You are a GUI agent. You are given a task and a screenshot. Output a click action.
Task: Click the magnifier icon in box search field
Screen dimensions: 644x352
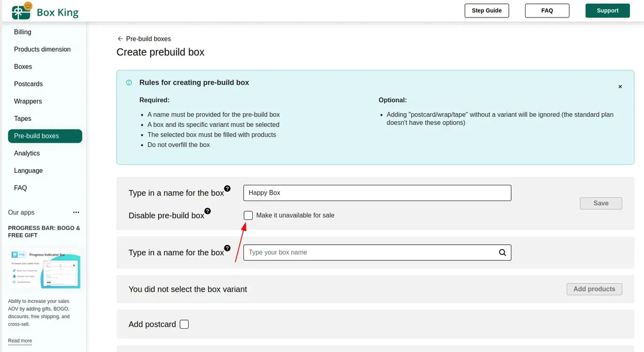click(502, 252)
